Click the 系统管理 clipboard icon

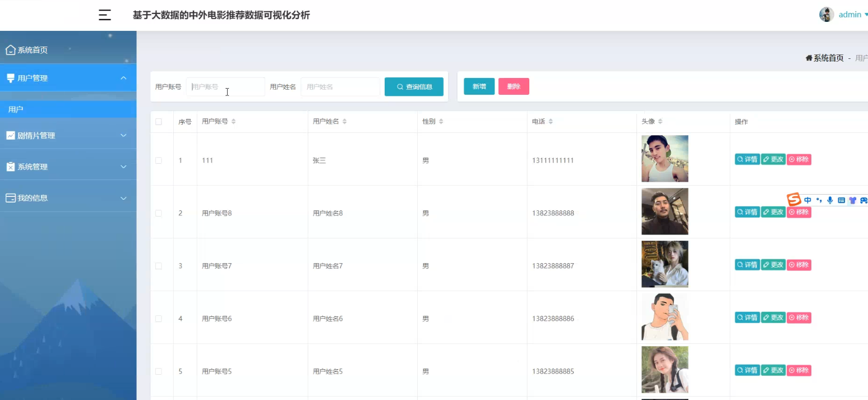10,167
